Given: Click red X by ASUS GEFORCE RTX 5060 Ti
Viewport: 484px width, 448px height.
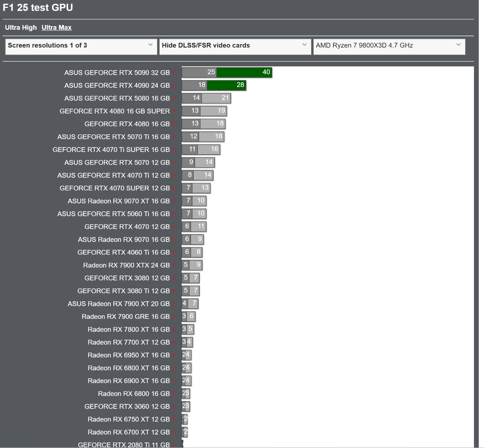Looking at the screenshot, I should coord(174,214).
